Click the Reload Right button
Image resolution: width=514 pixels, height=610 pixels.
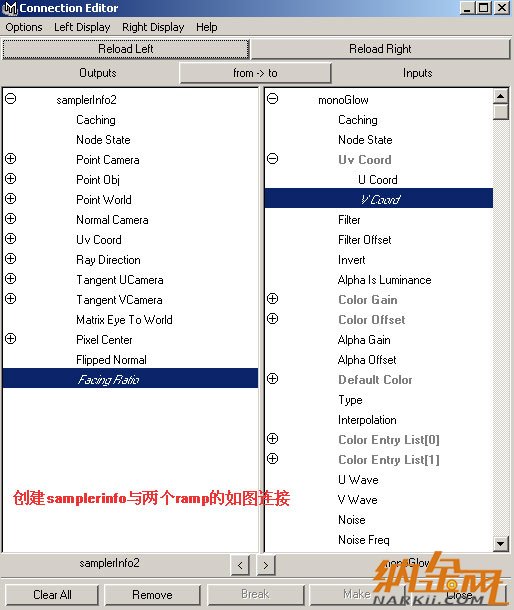click(x=380, y=49)
